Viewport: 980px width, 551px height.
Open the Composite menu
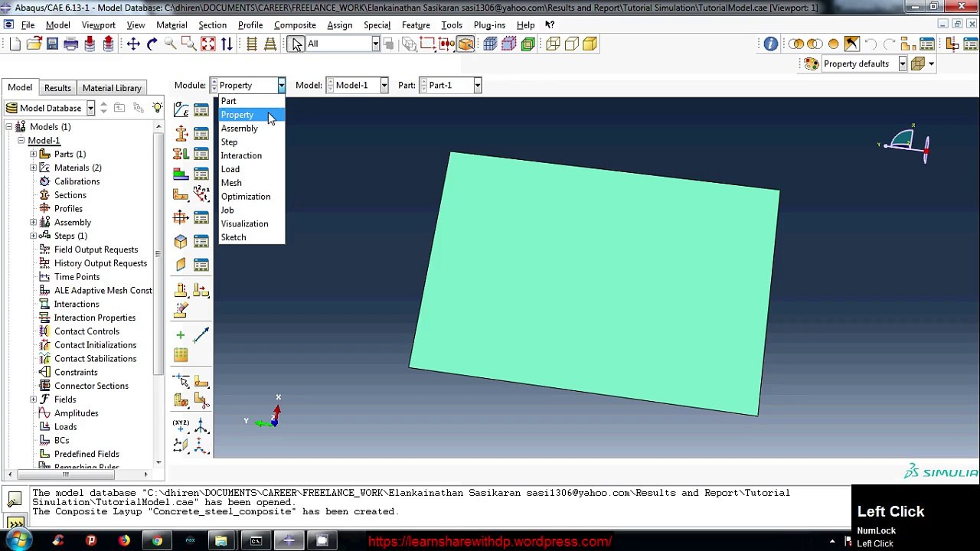295,24
